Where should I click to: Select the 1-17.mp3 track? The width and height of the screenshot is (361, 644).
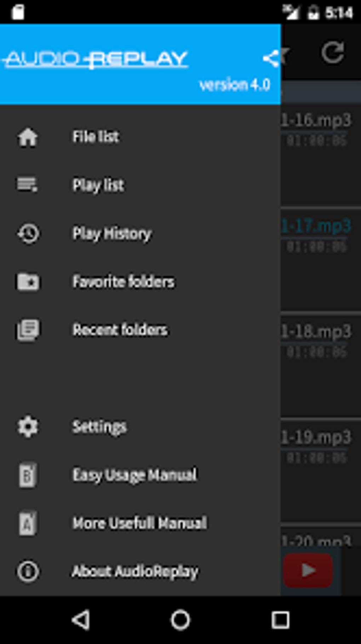(x=317, y=227)
